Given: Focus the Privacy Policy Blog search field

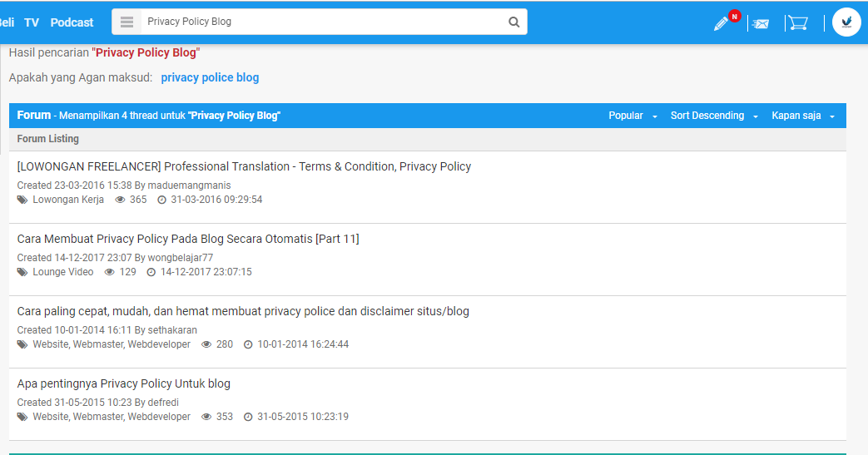Looking at the screenshot, I should coord(321,22).
